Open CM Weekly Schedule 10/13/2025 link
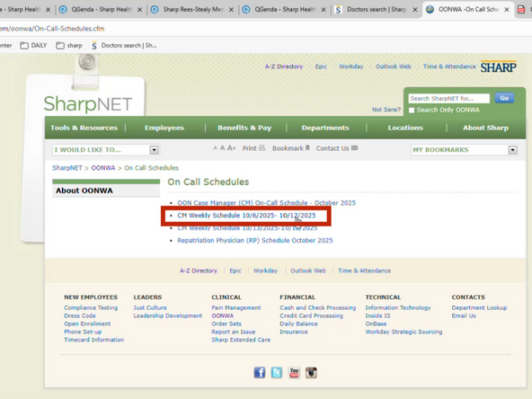Viewport: 532px width, 399px height. 247,228
